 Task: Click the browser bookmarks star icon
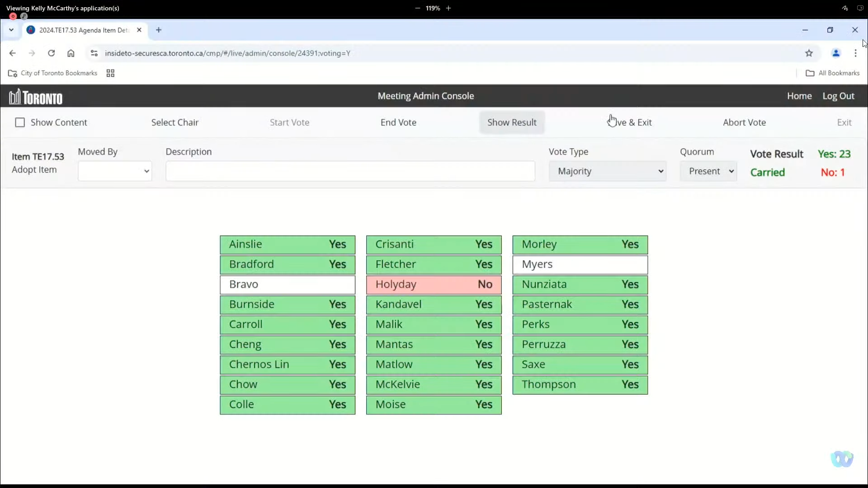pos(808,53)
